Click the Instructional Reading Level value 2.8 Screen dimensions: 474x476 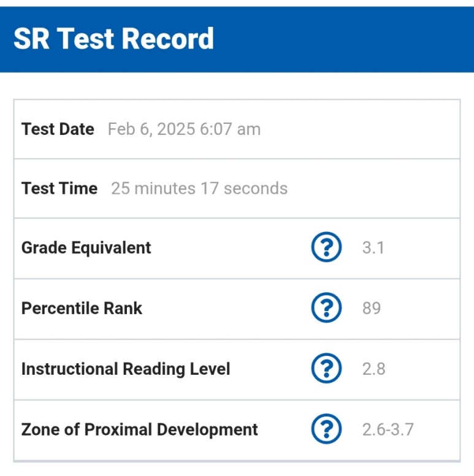374,369
